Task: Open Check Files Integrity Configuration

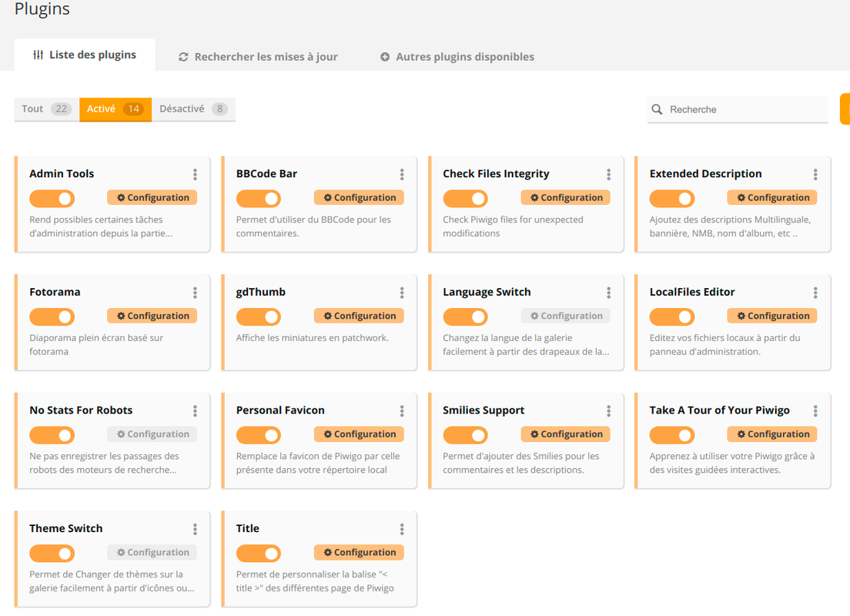Action: click(x=566, y=197)
